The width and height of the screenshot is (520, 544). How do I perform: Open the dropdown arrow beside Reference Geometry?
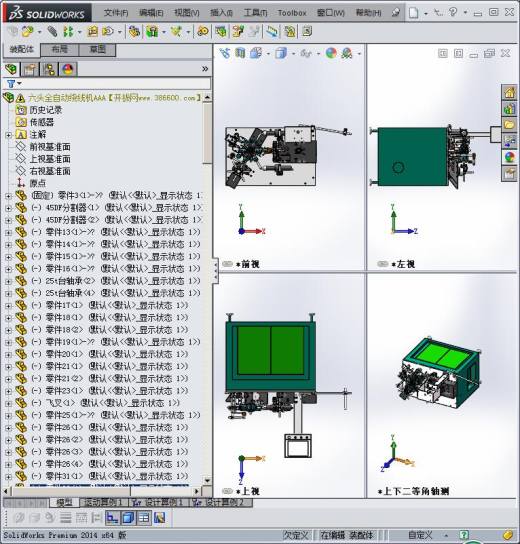point(188,32)
